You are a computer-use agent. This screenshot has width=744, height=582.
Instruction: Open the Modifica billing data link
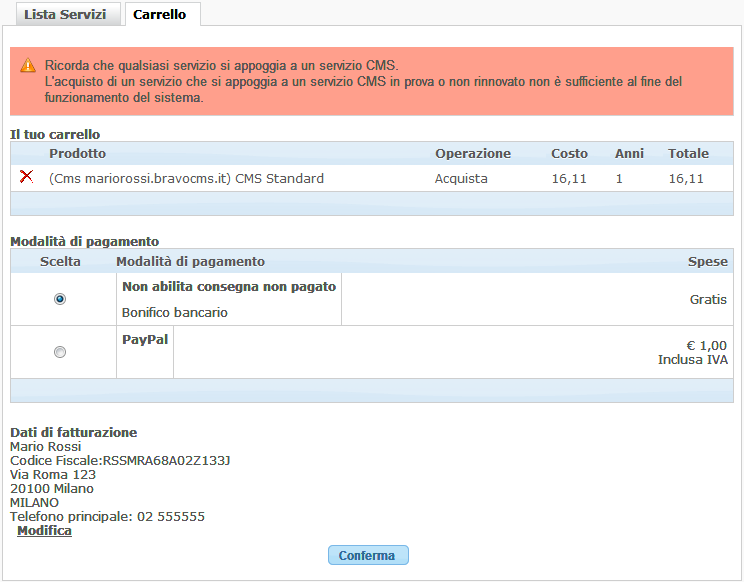click(x=44, y=531)
